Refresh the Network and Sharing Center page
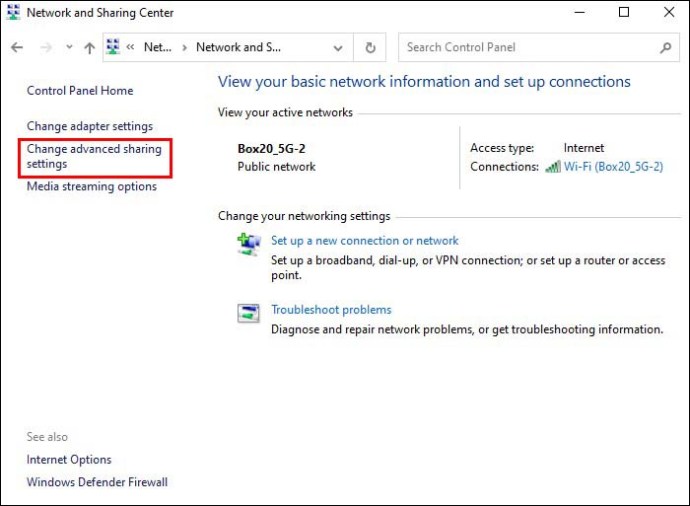 pyautogui.click(x=370, y=47)
